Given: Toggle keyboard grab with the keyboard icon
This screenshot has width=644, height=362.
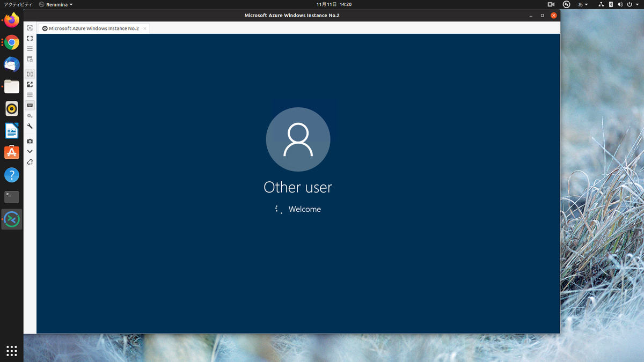Looking at the screenshot, I should pyautogui.click(x=30, y=106).
